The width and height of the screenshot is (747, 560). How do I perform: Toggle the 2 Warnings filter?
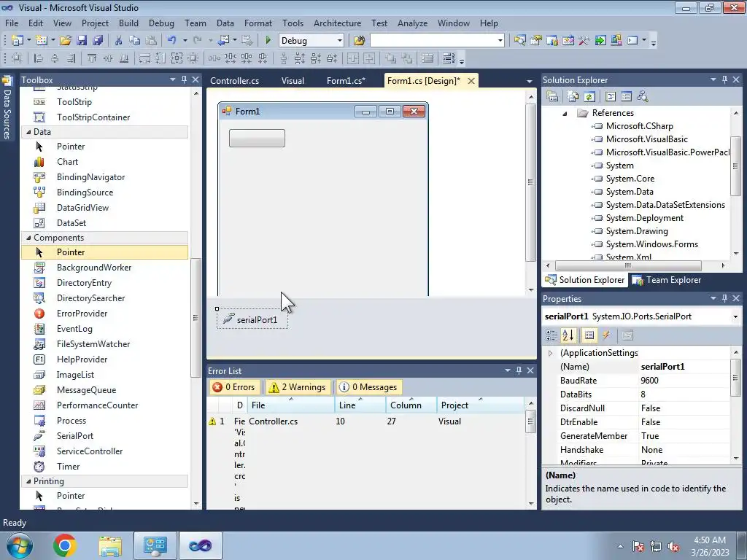(298, 387)
